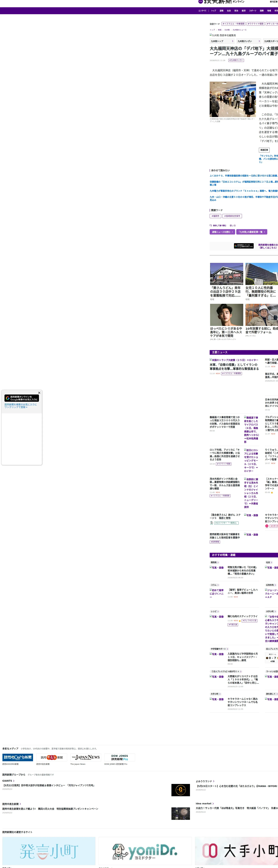Select スポーツ in the navigation bar

pos(253,11)
